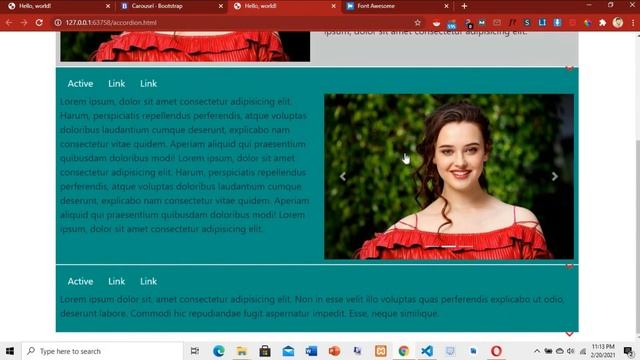640x360 pixels.
Task: Open the notification center icon
Action: tap(629, 351)
